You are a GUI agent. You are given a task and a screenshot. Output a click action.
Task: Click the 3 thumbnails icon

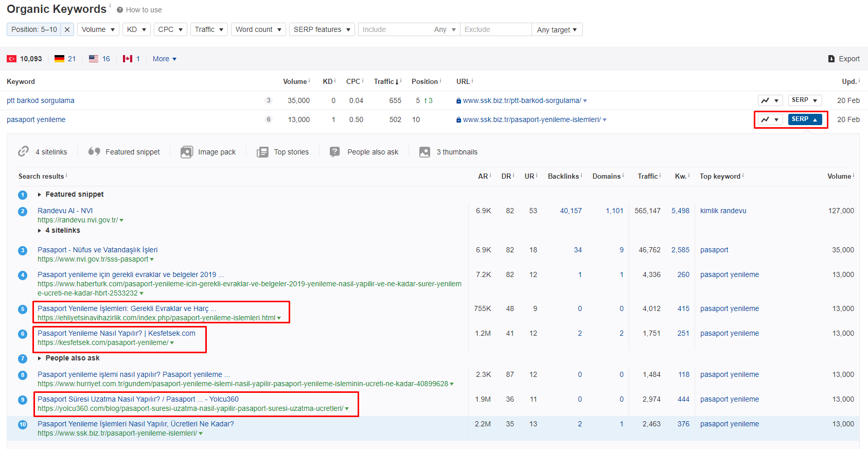(x=424, y=152)
